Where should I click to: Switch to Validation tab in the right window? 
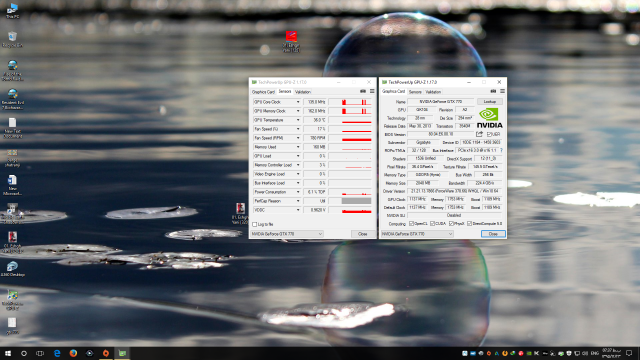(x=433, y=92)
